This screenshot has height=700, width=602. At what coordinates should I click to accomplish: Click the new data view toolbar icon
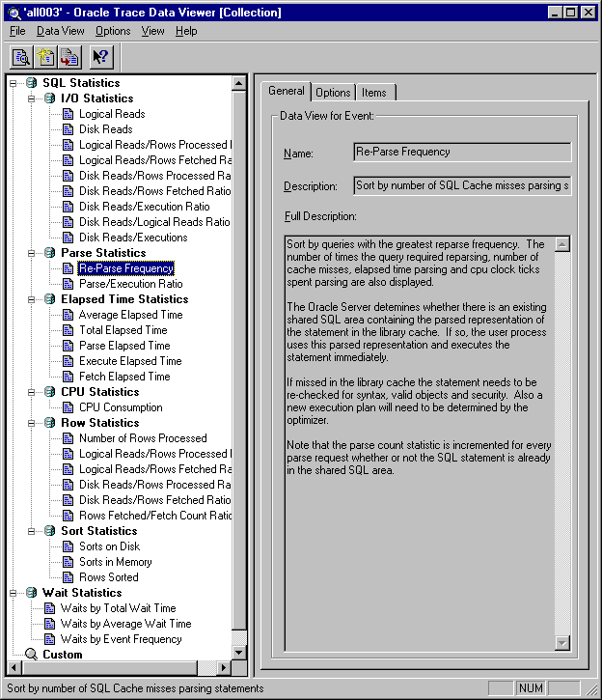pos(45,57)
